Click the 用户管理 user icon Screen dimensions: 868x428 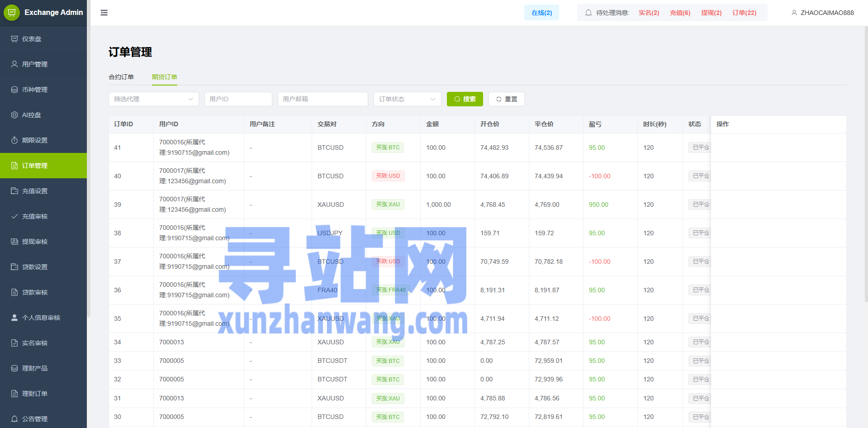point(14,64)
